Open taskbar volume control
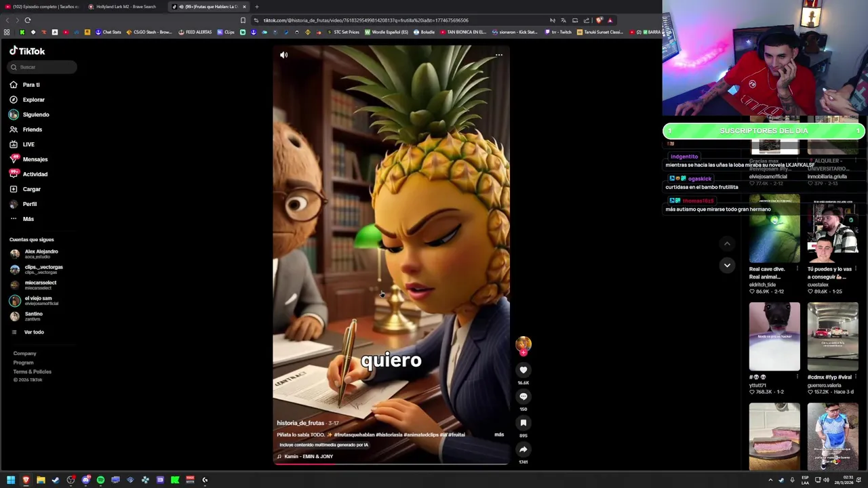 (826, 480)
